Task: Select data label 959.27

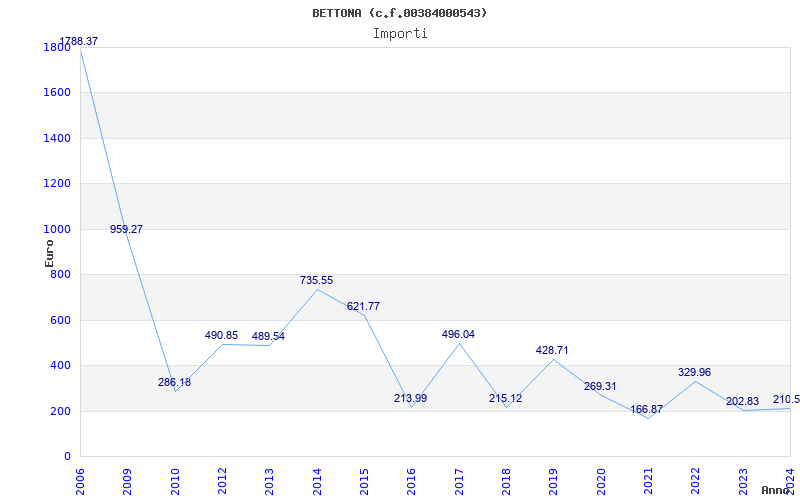Action: tap(127, 229)
